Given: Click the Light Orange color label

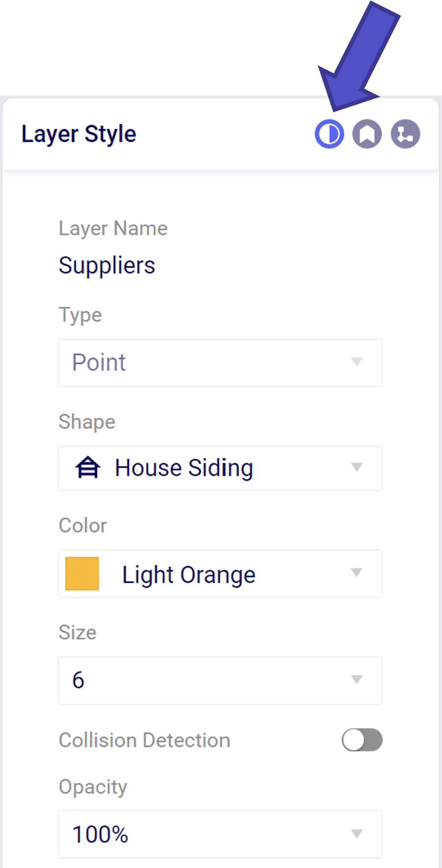Looking at the screenshot, I should (x=189, y=574).
